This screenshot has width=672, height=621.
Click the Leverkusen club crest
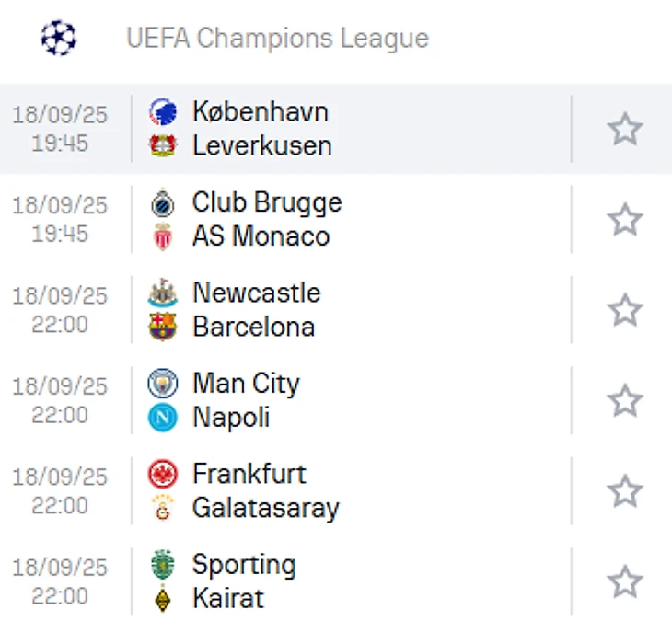(x=163, y=145)
